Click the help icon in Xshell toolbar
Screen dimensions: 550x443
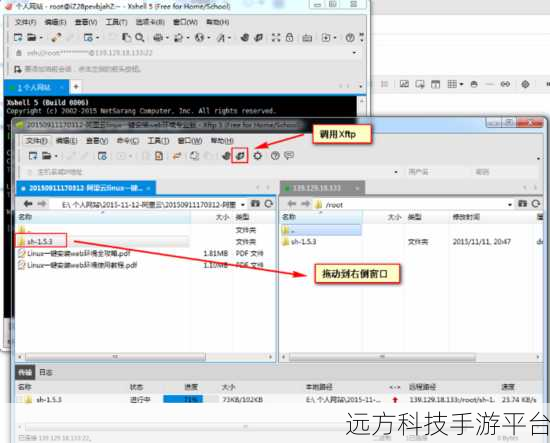(350, 38)
